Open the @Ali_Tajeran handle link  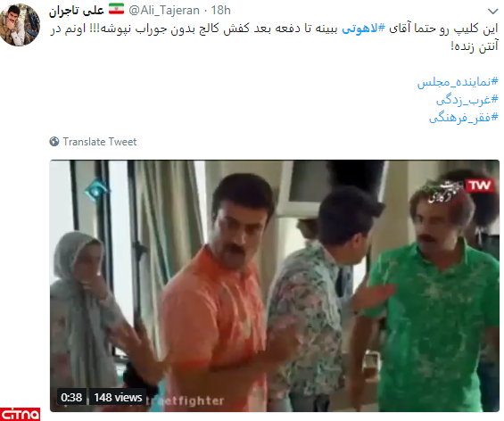pos(164,11)
